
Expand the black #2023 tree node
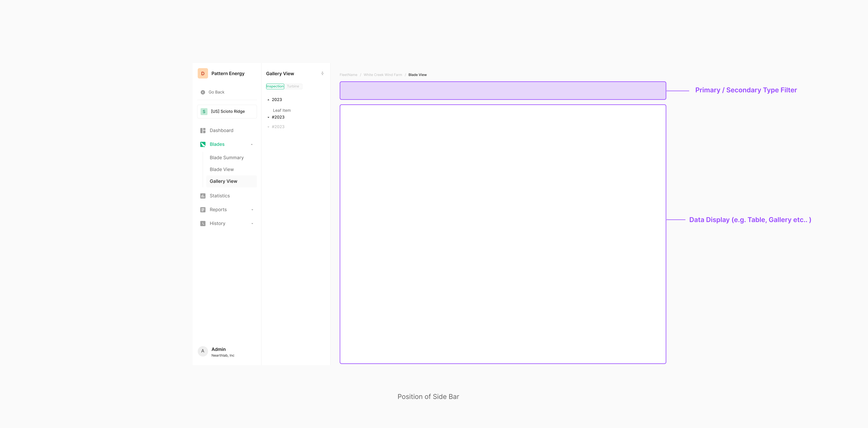pos(268,117)
